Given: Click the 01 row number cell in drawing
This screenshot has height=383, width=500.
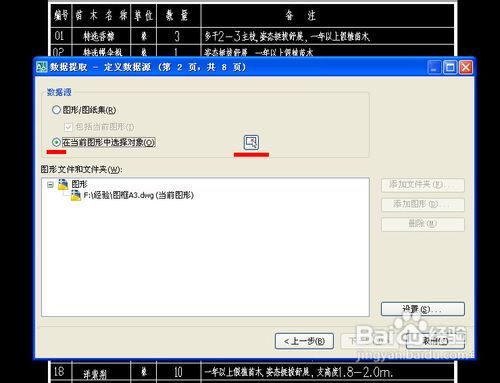Looking at the screenshot, I should tap(59, 36).
